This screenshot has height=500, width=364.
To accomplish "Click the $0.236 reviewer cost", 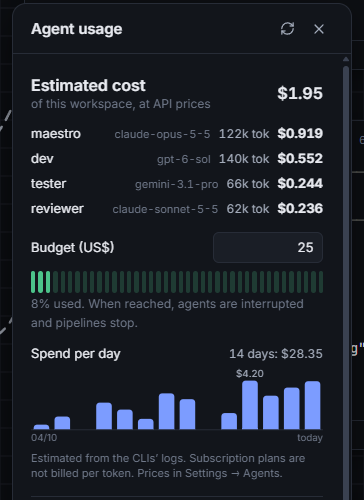I will [300, 208].
